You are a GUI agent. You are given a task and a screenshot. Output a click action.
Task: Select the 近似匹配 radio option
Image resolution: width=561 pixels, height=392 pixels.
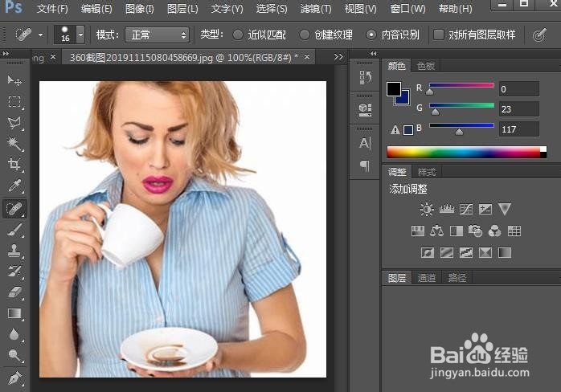[x=238, y=35]
